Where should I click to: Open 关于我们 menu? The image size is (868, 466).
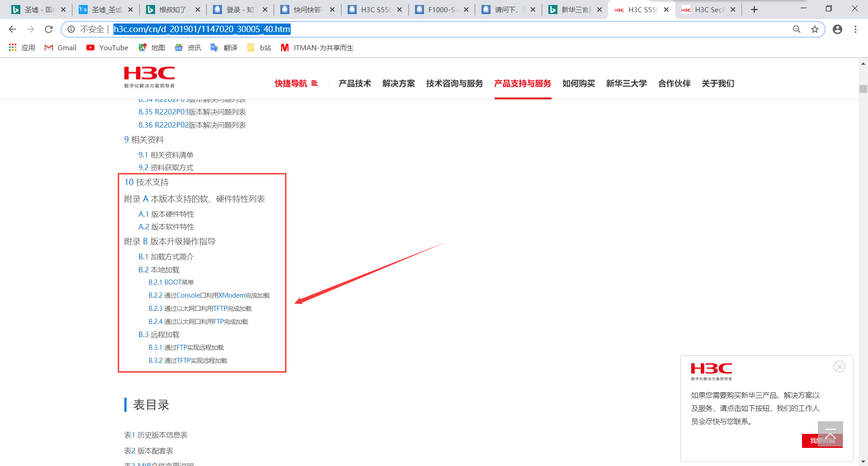point(718,83)
